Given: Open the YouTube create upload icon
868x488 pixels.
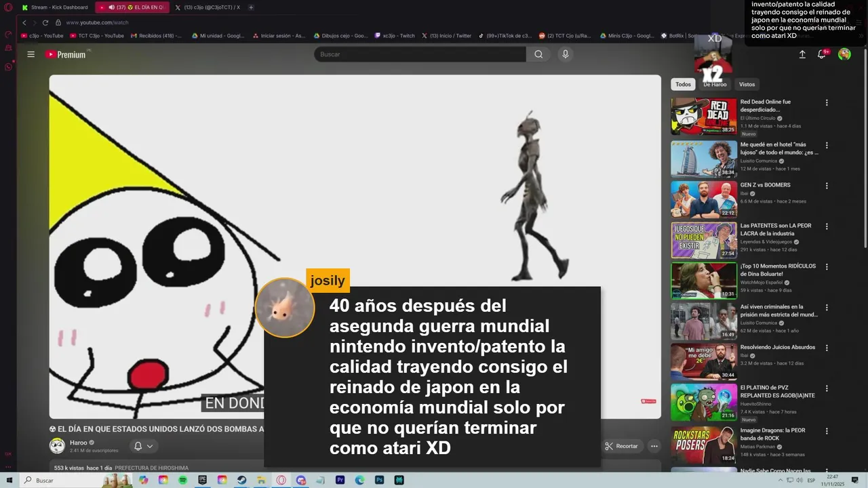Looking at the screenshot, I should [802, 54].
